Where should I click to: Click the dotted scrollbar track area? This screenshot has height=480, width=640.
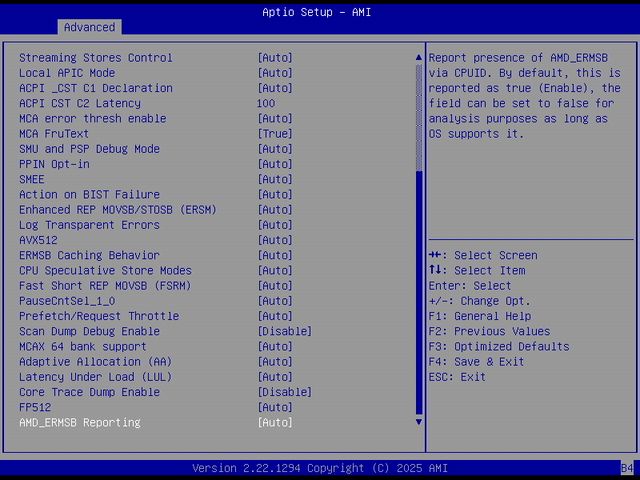(x=419, y=118)
